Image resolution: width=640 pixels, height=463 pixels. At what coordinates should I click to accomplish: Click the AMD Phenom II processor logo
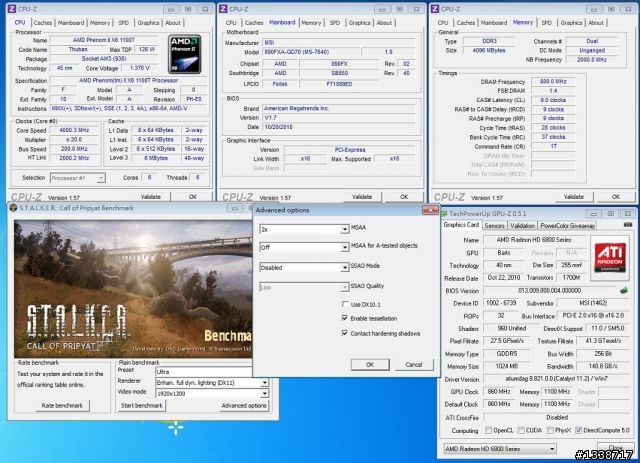tap(185, 54)
